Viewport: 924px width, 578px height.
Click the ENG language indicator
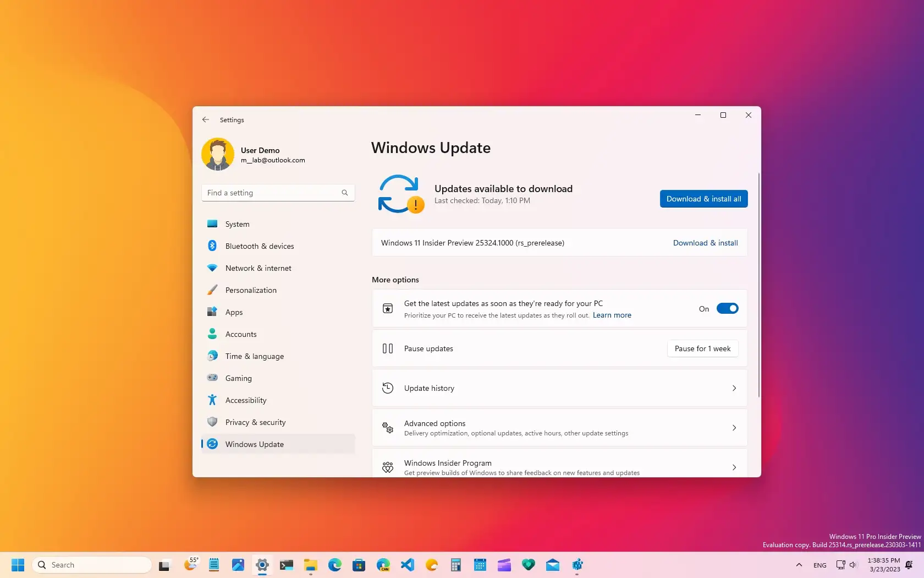[x=820, y=565]
